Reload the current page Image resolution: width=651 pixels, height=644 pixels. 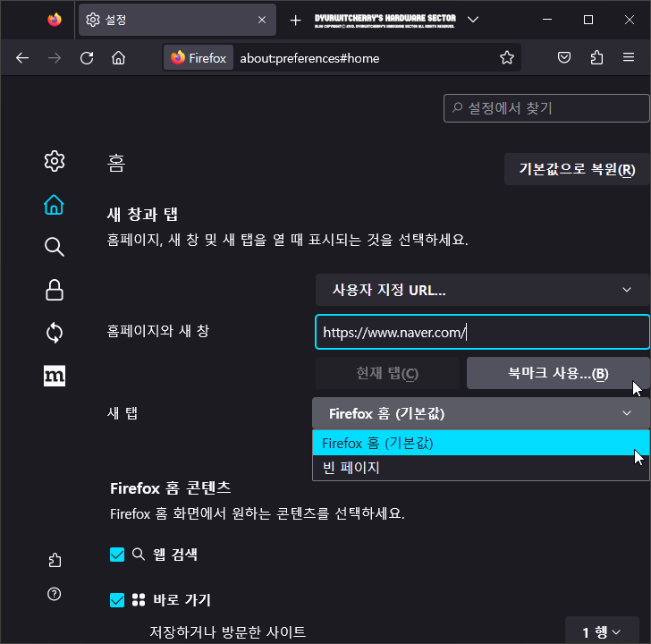coord(87,58)
